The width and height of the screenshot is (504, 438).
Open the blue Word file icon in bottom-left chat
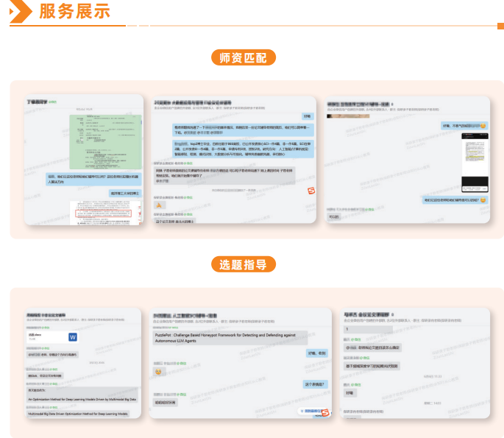73,337
